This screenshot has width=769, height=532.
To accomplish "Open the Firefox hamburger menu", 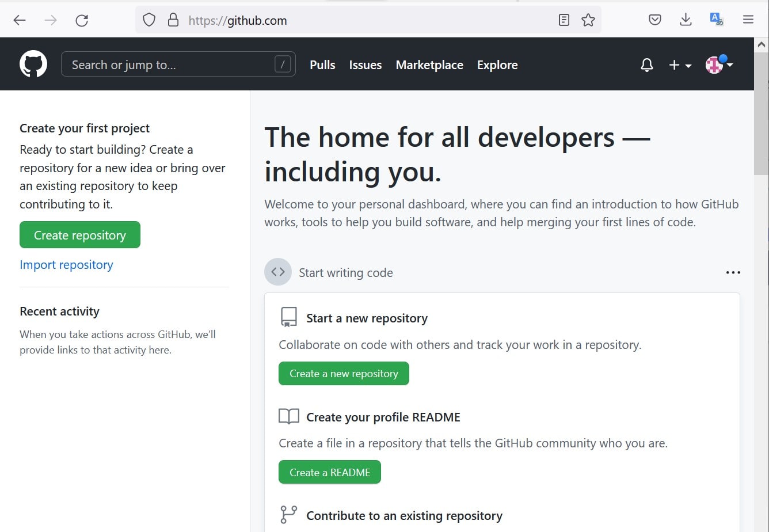I will (748, 20).
